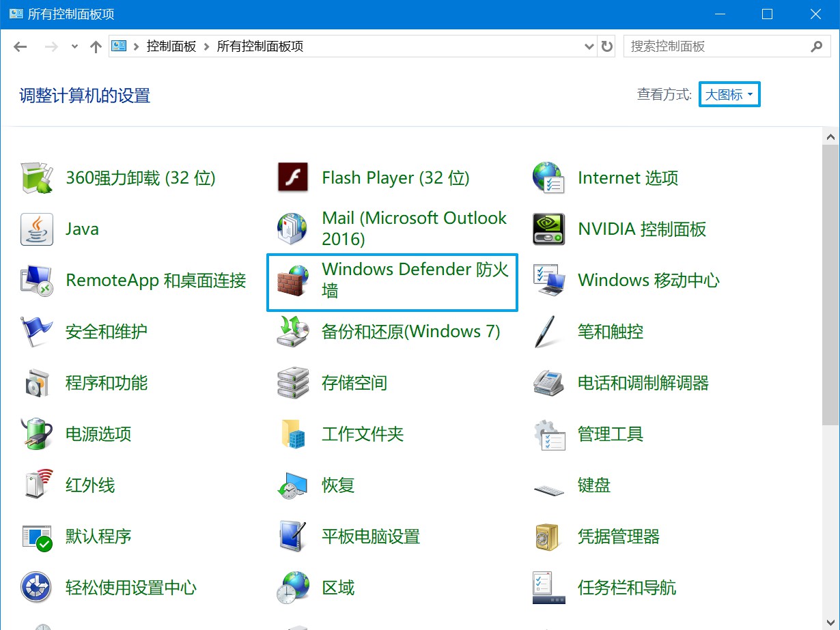The height and width of the screenshot is (630, 840).
Task: Click the 区域 globe clock icon
Action: click(x=293, y=588)
